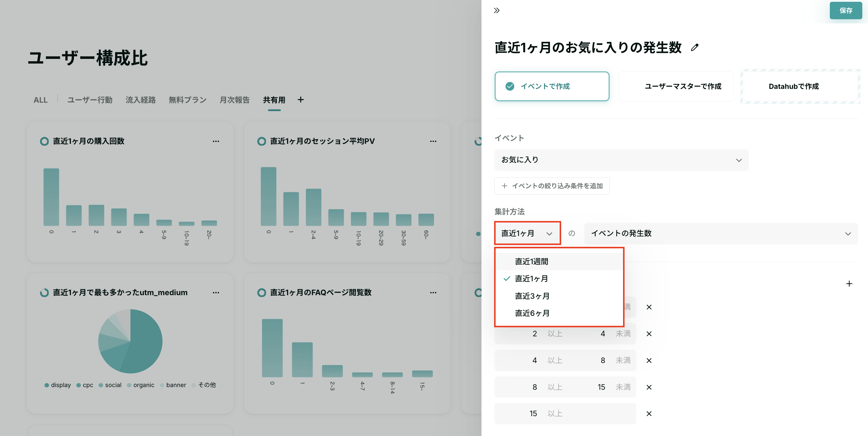Click the 保存 save button
Viewport: 868px width, 436px height.
pos(845,11)
